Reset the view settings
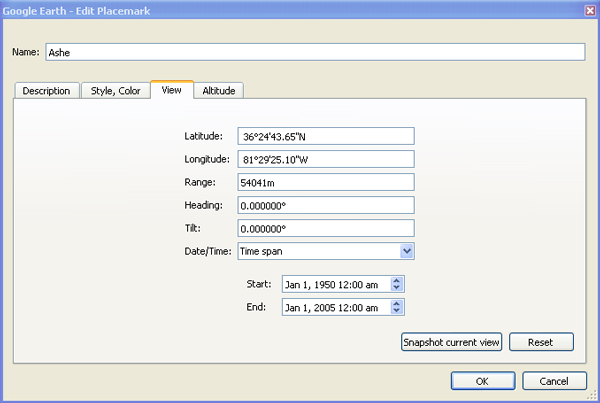 (541, 342)
